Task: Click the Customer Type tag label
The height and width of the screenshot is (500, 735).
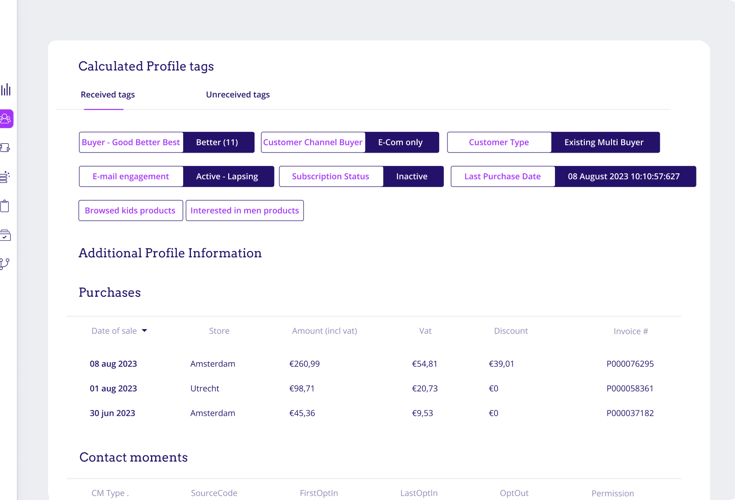Action: click(x=499, y=143)
